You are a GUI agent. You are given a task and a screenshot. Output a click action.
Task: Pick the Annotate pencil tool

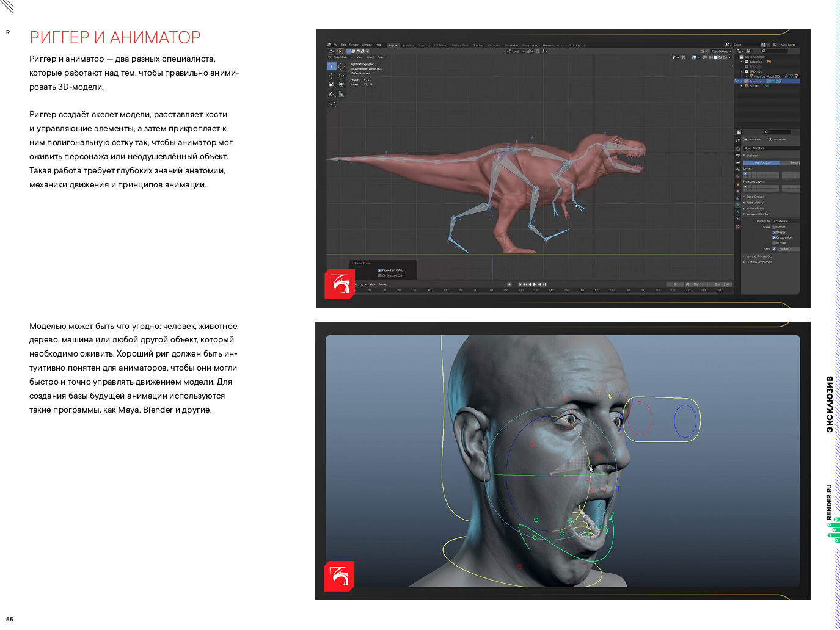pos(332,94)
